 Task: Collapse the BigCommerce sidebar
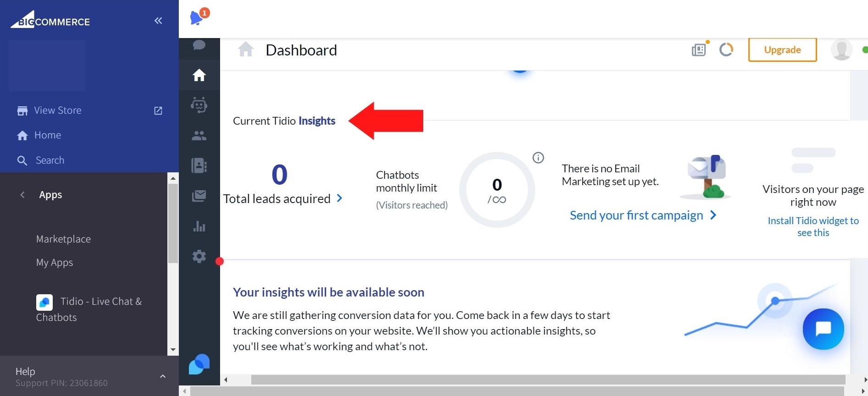(x=158, y=21)
